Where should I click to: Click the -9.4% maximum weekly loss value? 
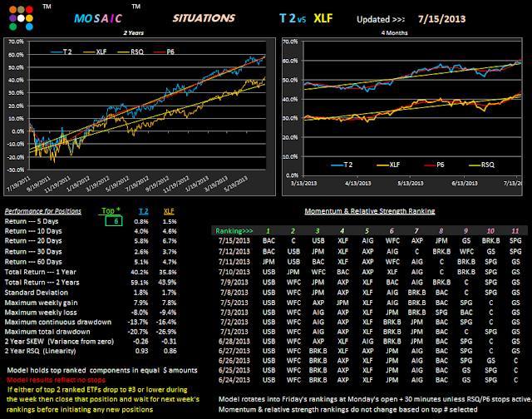click(x=168, y=313)
